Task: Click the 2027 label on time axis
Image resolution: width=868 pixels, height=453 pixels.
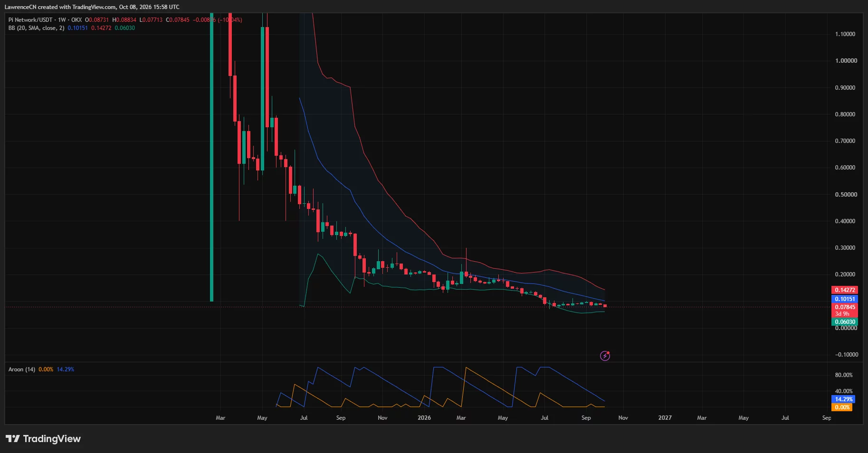Action: click(665, 418)
